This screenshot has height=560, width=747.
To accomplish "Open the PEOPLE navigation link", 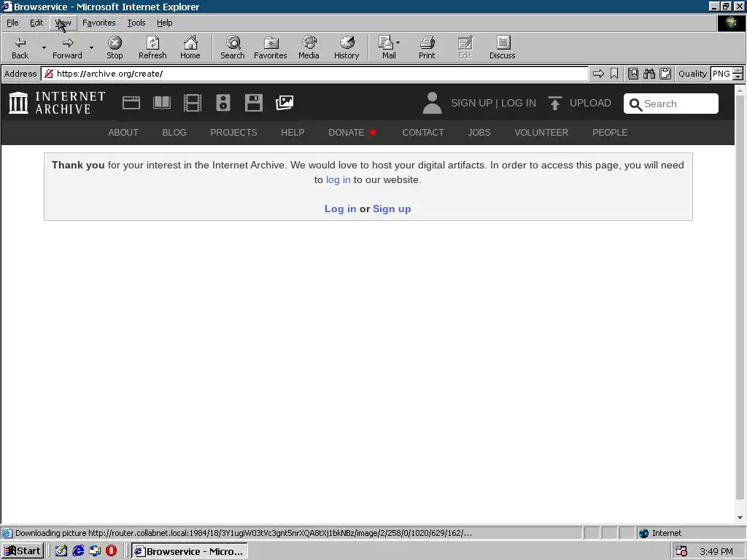I will click(x=610, y=133).
